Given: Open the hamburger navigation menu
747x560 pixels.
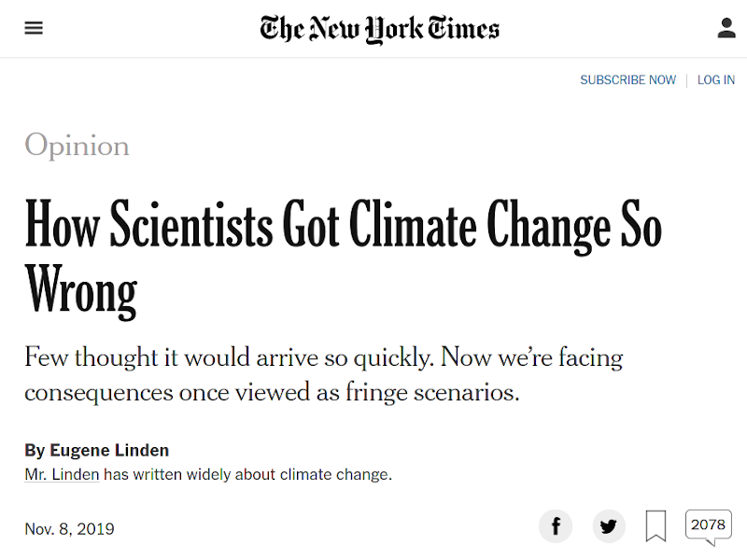Looking at the screenshot, I should [x=34, y=28].
